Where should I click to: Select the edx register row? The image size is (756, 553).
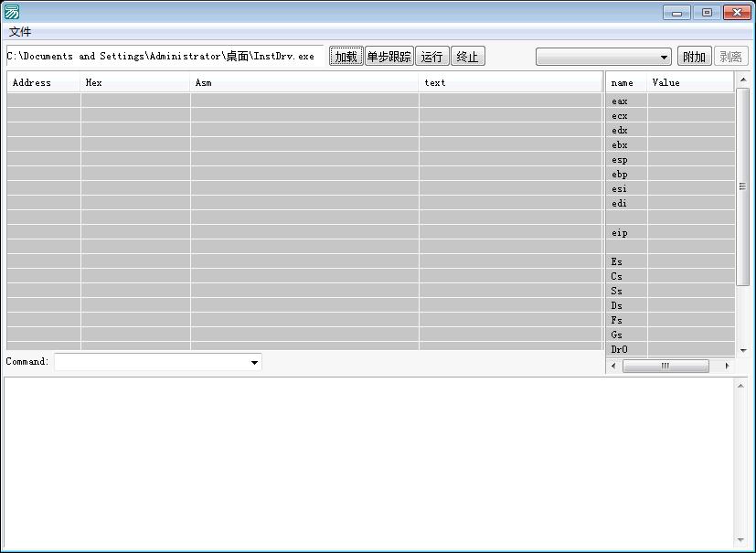670,130
